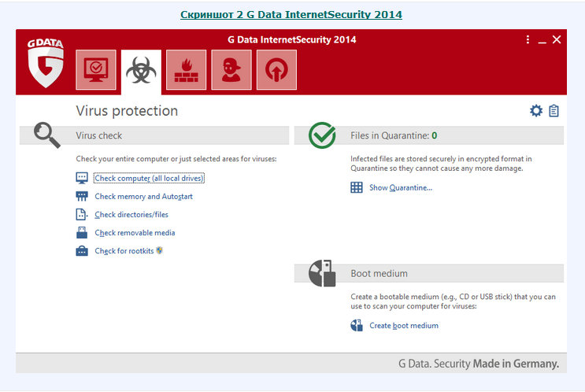Click Check removable media link
Viewport: 585px width, 392px height.
pos(135,233)
